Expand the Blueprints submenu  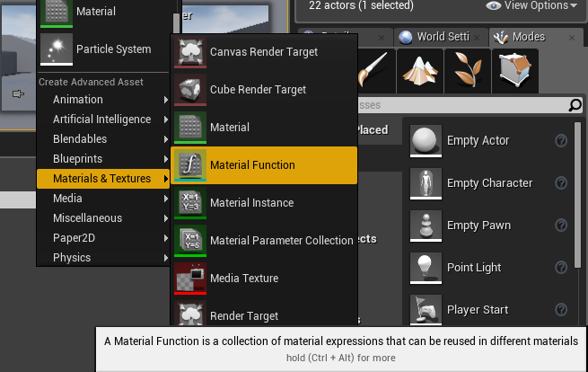point(103,159)
